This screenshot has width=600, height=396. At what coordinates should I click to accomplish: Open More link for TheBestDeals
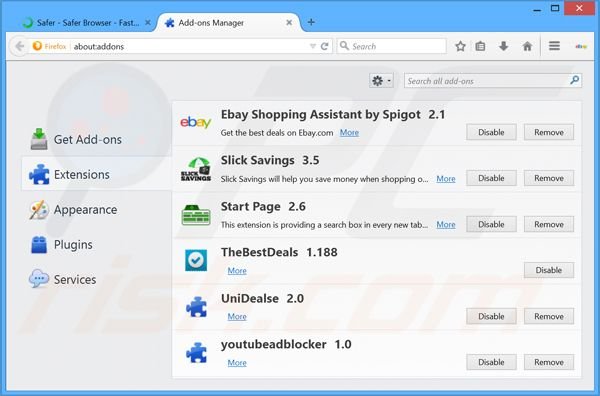237,271
